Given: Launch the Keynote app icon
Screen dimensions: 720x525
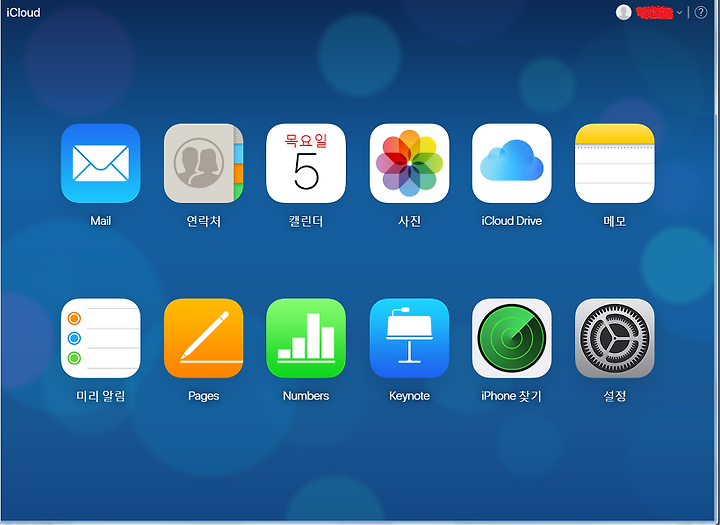Looking at the screenshot, I should click(x=409, y=338).
